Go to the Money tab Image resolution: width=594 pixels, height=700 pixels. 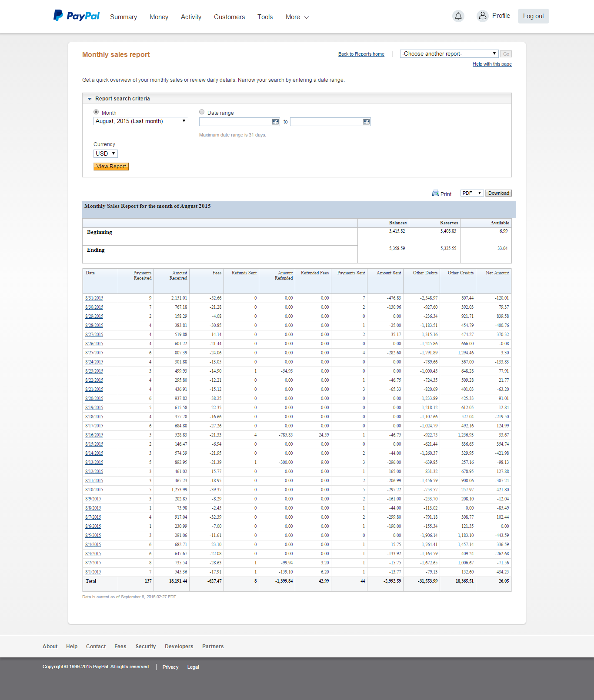(159, 17)
